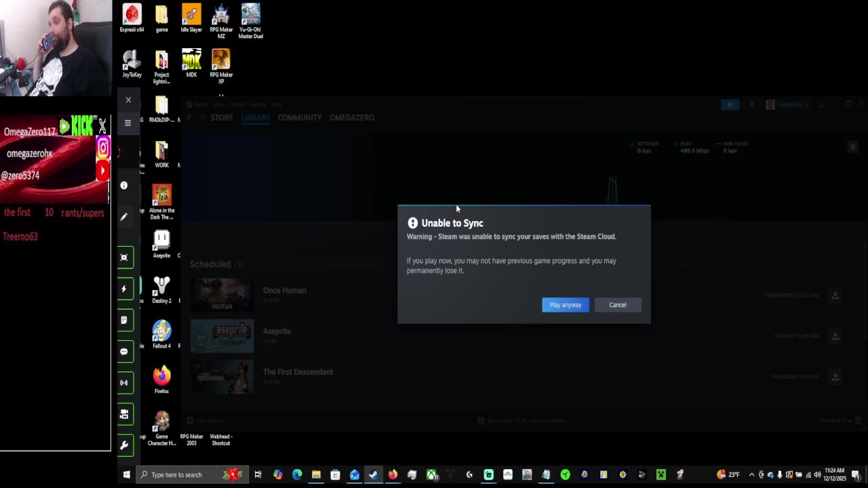The width and height of the screenshot is (868, 488).
Task: Launch Destiny 2 desktop shortcut
Action: tap(161, 289)
